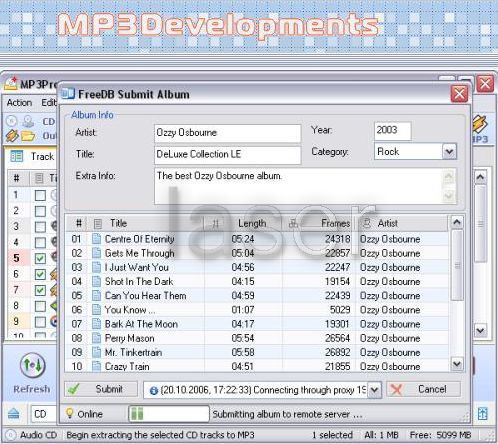Click the CD source field at bottom left
The width and height of the screenshot is (498, 444).
pyautogui.click(x=44, y=414)
